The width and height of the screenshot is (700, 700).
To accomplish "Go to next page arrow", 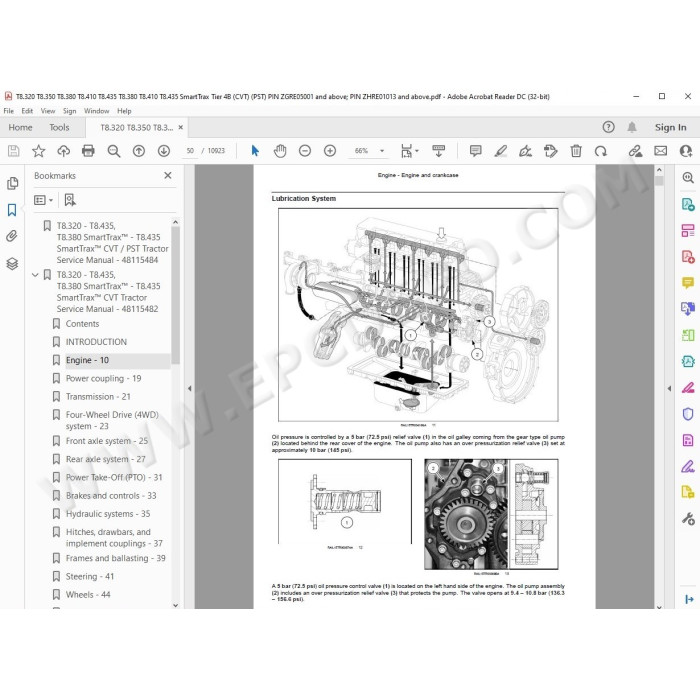I will click(164, 151).
